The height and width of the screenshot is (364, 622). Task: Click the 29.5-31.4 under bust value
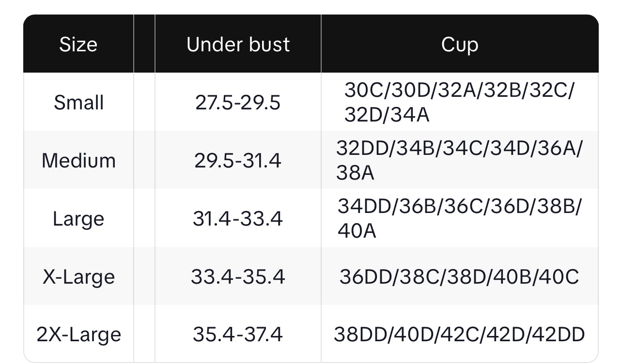pyautogui.click(x=238, y=161)
